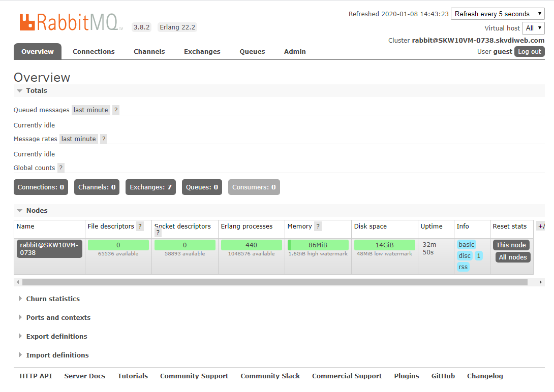The height and width of the screenshot is (392, 554).
Task: Click the Consumers: 0 count button
Action: coord(254,187)
